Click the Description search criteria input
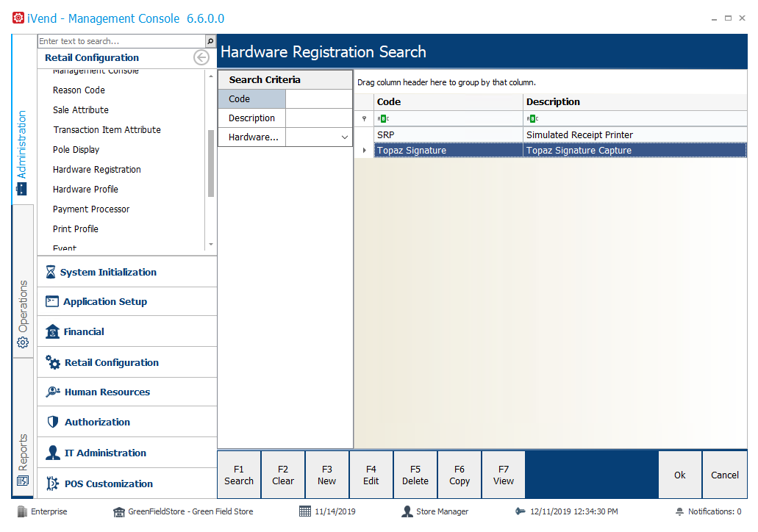 [318, 118]
